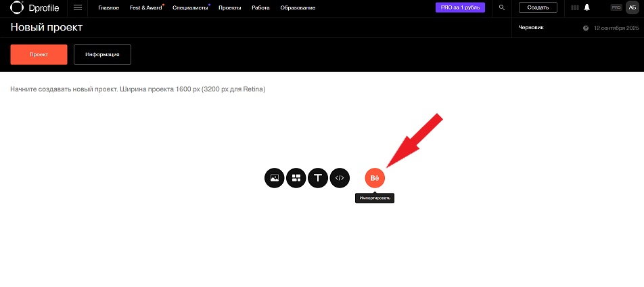The width and height of the screenshot is (644, 287).
Task: Add a text block
Action: coord(318,178)
